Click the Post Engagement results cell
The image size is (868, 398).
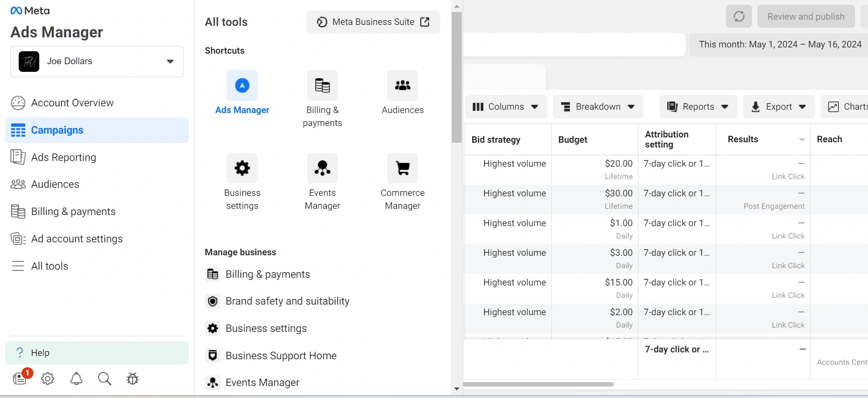tap(763, 200)
